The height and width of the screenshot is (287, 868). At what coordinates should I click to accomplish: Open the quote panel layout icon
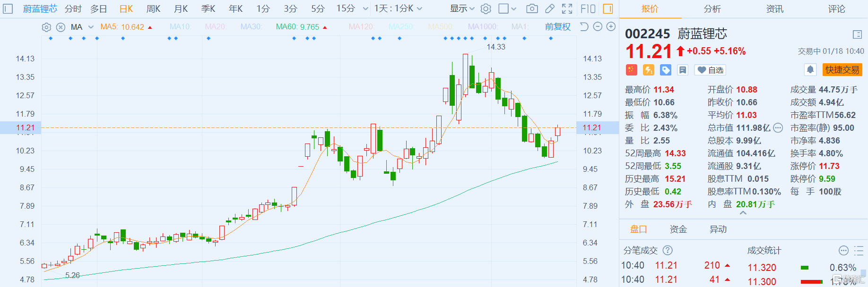coord(857,34)
